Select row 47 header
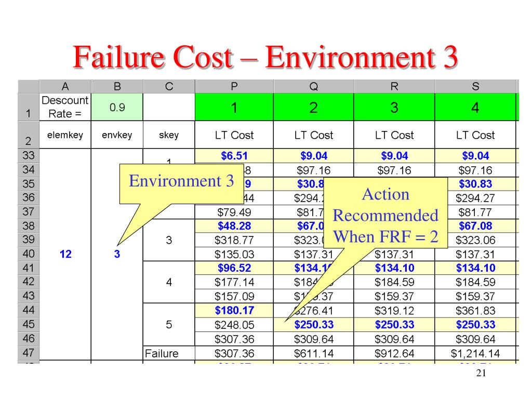The image size is (532, 399). (29, 353)
